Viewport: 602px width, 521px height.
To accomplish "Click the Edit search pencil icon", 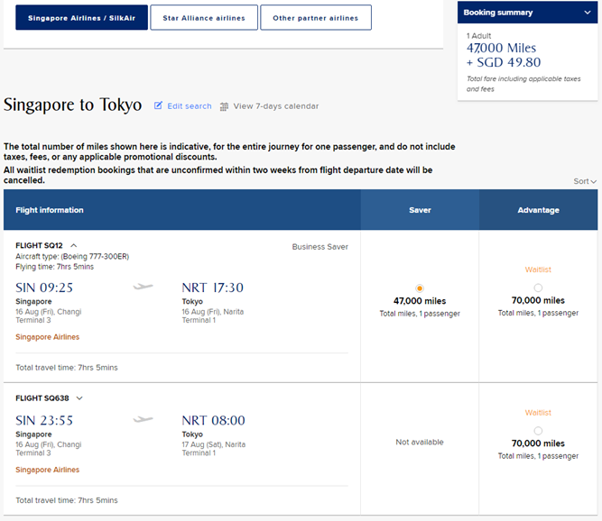I will click(x=158, y=106).
